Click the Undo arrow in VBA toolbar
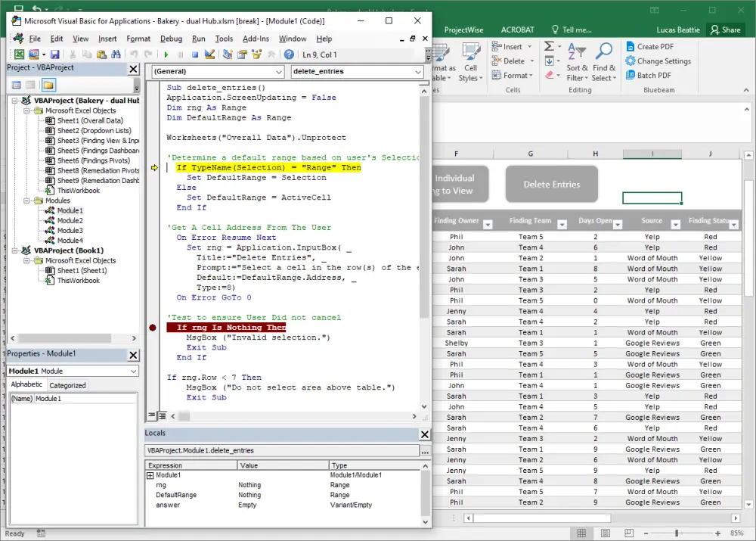 134,54
